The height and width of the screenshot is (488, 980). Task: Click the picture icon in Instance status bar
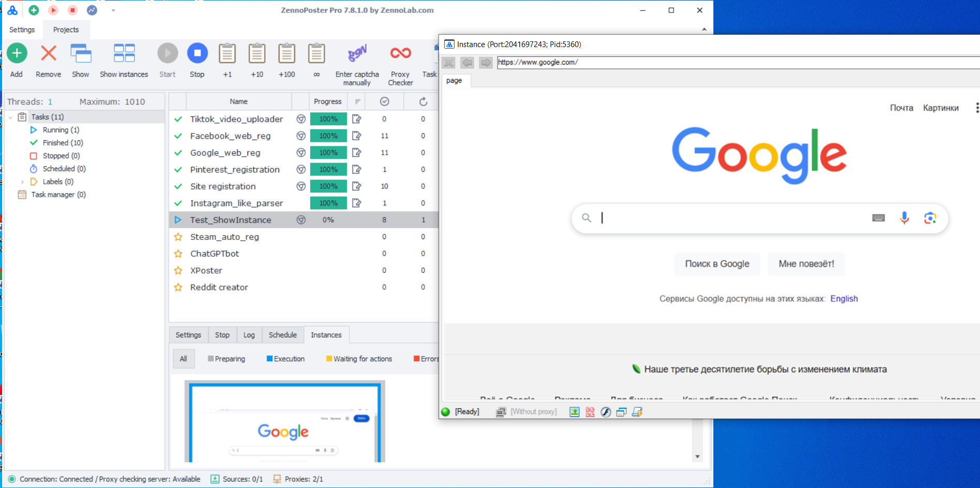pyautogui.click(x=575, y=412)
